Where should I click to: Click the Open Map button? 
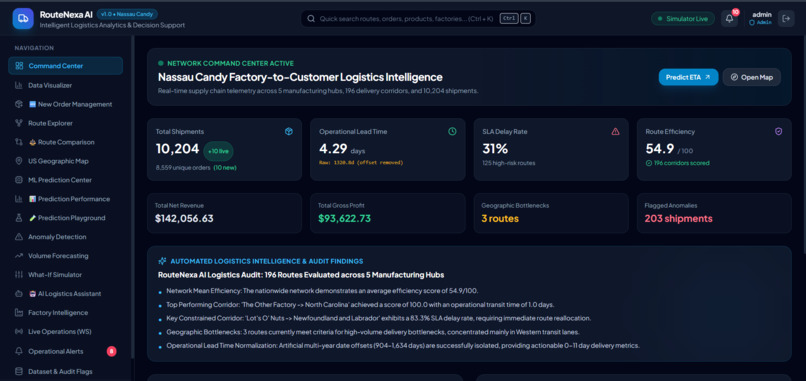(x=752, y=77)
